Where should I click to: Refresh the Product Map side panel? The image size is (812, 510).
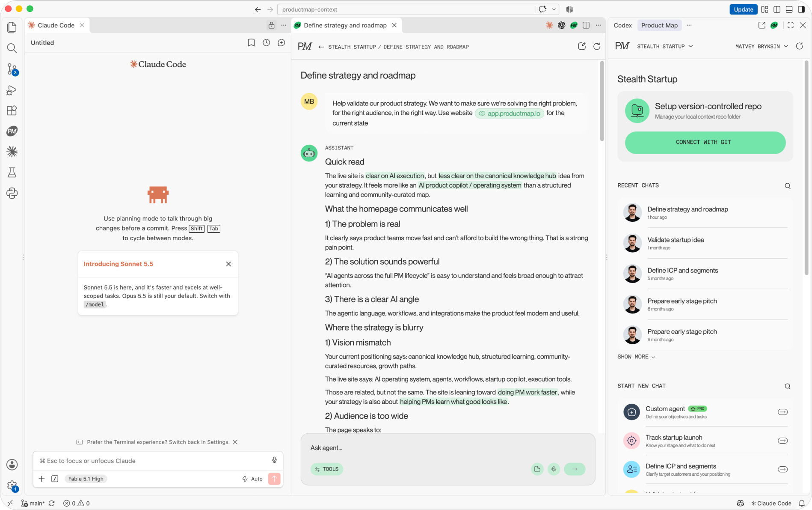[799, 46]
